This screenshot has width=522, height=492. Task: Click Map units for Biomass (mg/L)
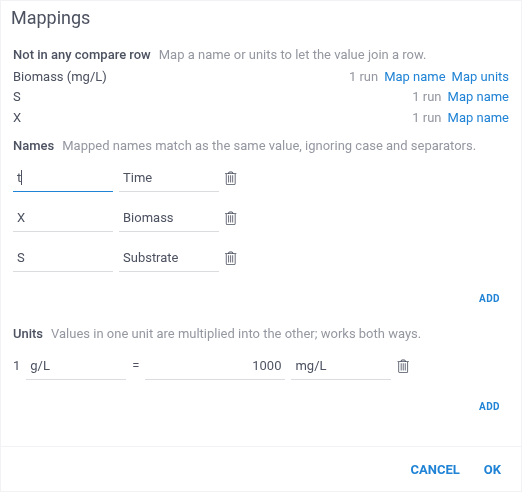[x=480, y=77]
